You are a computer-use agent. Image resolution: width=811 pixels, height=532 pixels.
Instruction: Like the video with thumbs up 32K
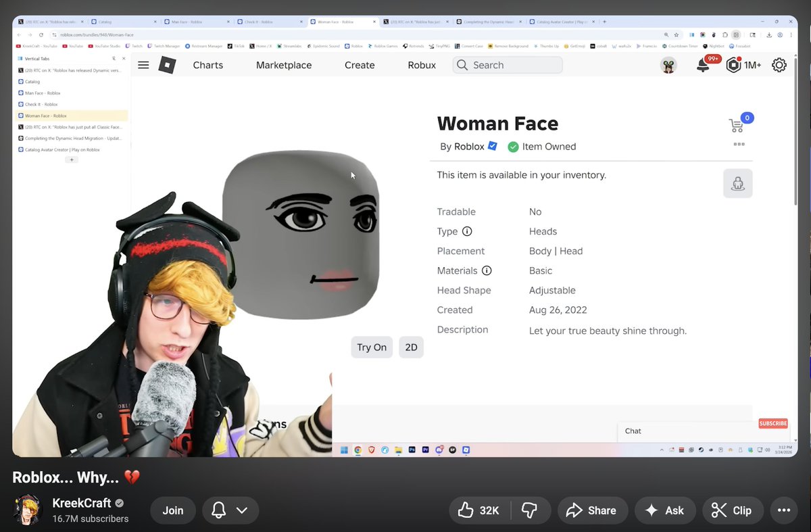click(480, 510)
